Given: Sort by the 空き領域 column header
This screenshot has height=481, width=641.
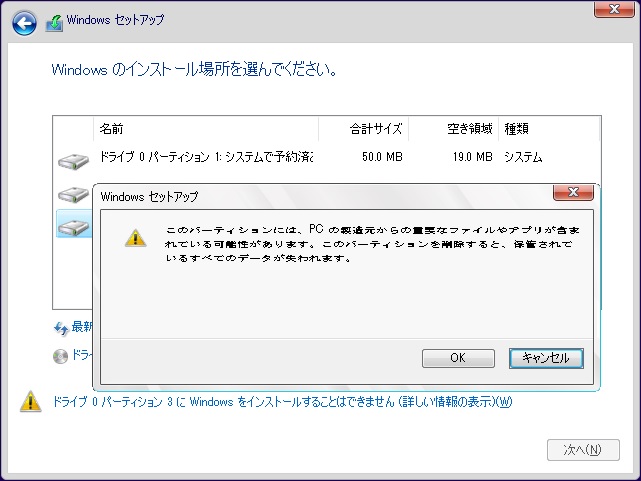Looking at the screenshot, I should [x=453, y=129].
